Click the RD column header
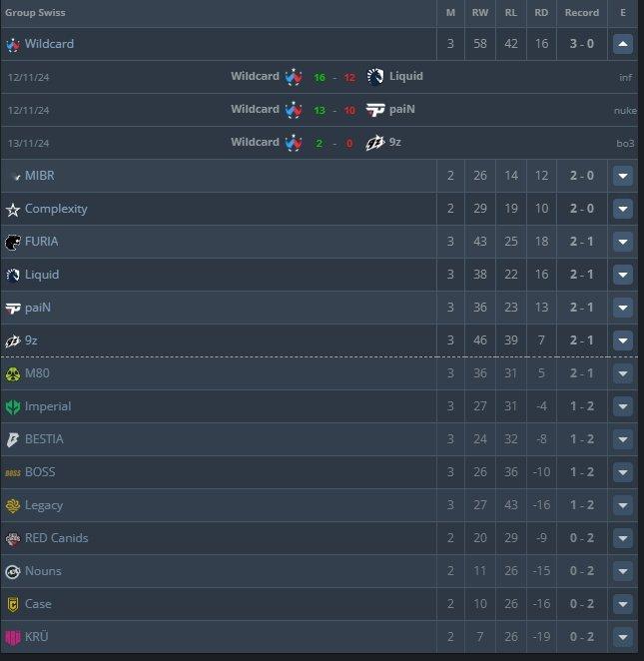 coord(541,13)
